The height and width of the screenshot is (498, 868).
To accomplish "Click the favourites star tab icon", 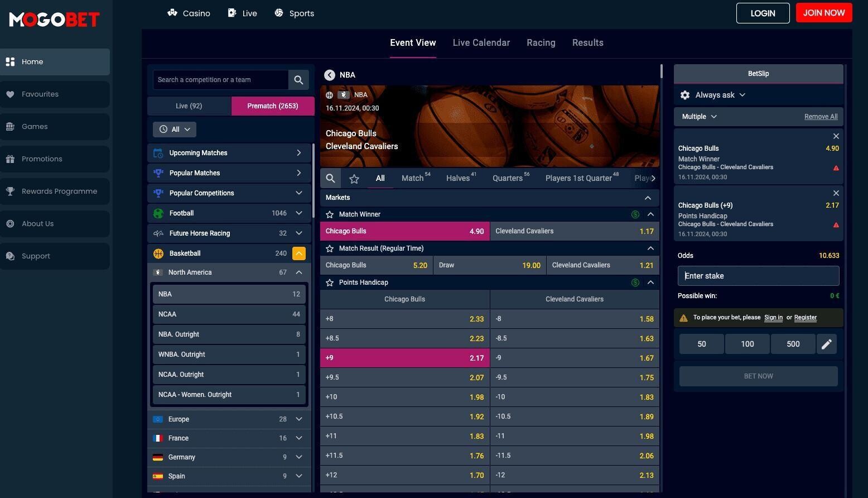I will point(354,179).
